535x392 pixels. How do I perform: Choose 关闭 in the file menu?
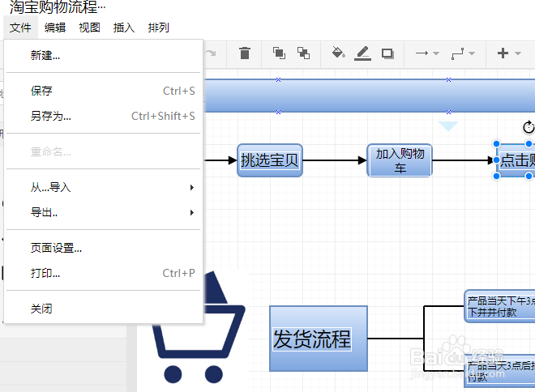[x=104, y=309]
